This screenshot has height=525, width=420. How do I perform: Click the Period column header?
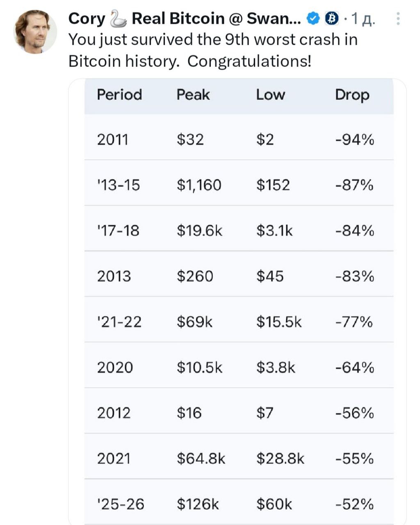coord(119,95)
